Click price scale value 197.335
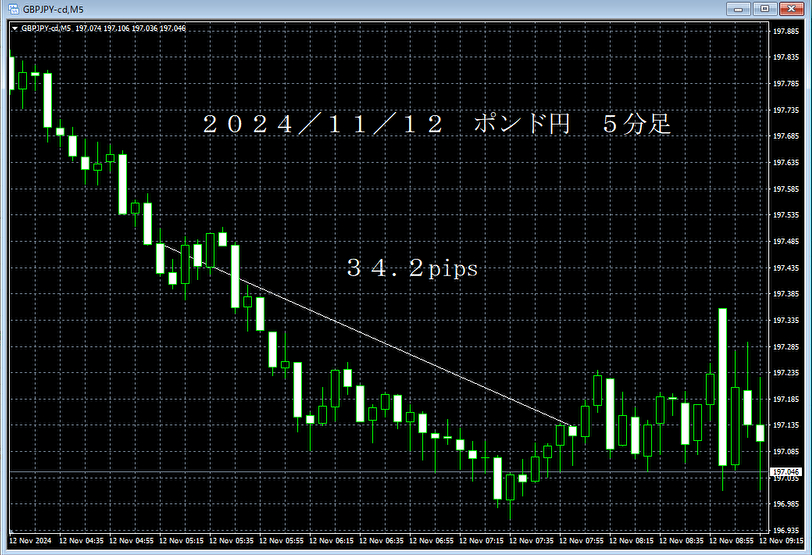812x555 pixels. point(786,320)
